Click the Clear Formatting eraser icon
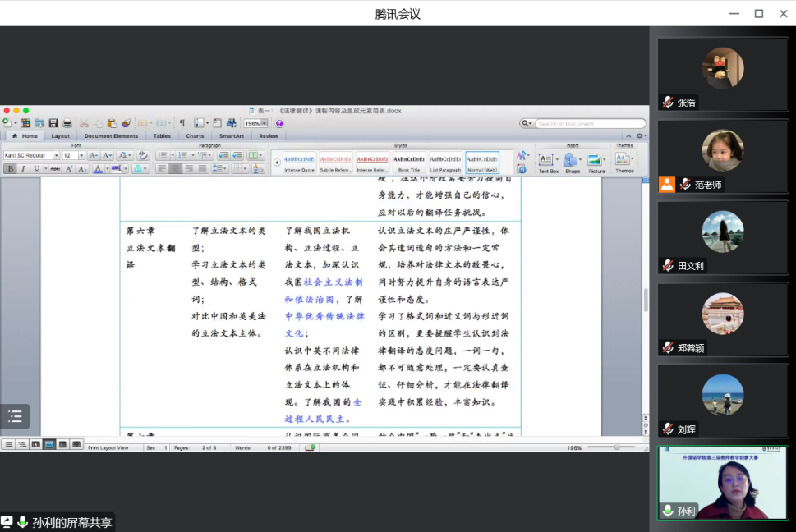Image resolution: width=796 pixels, height=532 pixels. [142, 155]
